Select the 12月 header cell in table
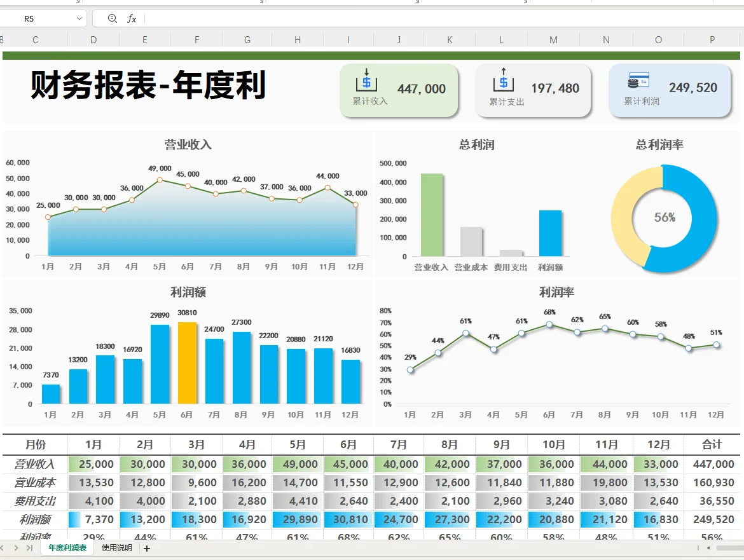Image resolution: width=744 pixels, height=560 pixels. 658,445
